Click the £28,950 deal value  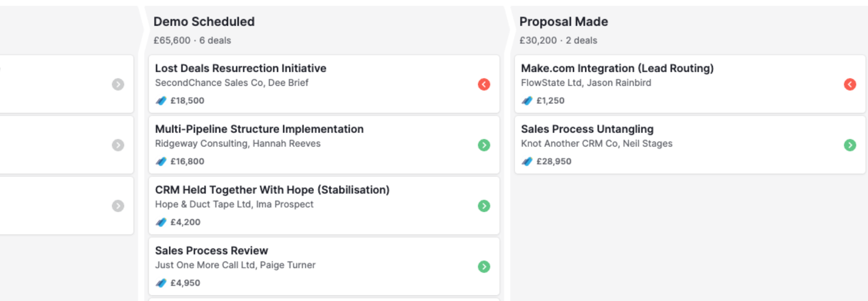554,162
